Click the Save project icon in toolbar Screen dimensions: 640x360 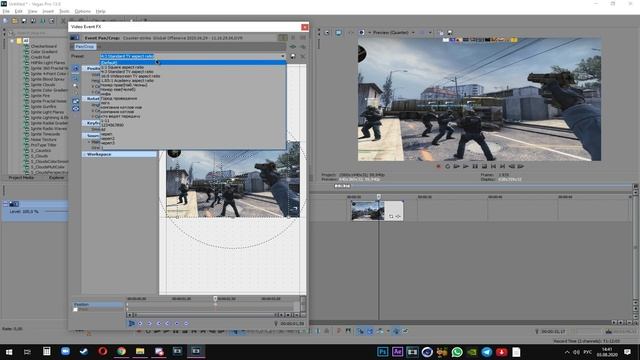[24, 21]
